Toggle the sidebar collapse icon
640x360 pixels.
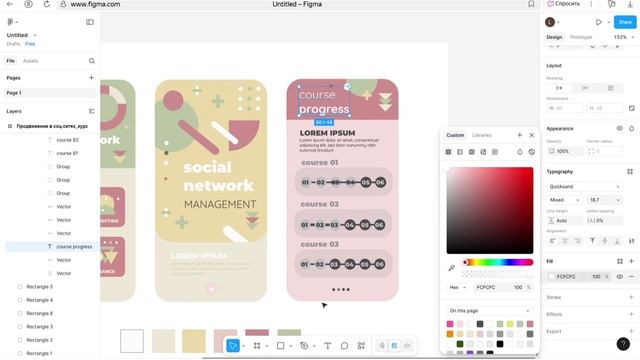coord(90,22)
